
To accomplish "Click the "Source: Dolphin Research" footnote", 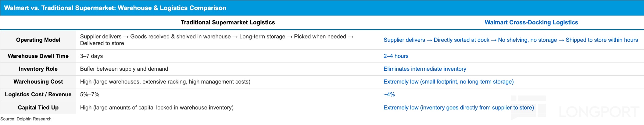I will click(x=26, y=119).
